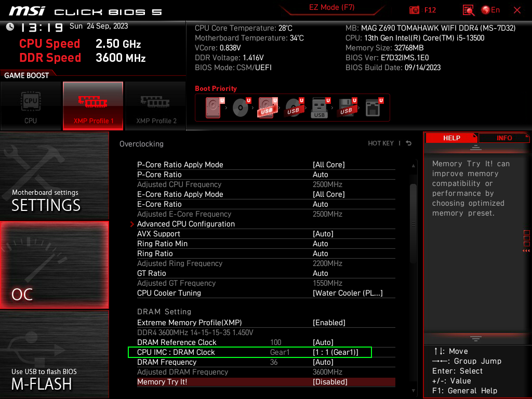Screen dimensions: 532x399
Task: Select the network boot device icon
Action: point(373,107)
